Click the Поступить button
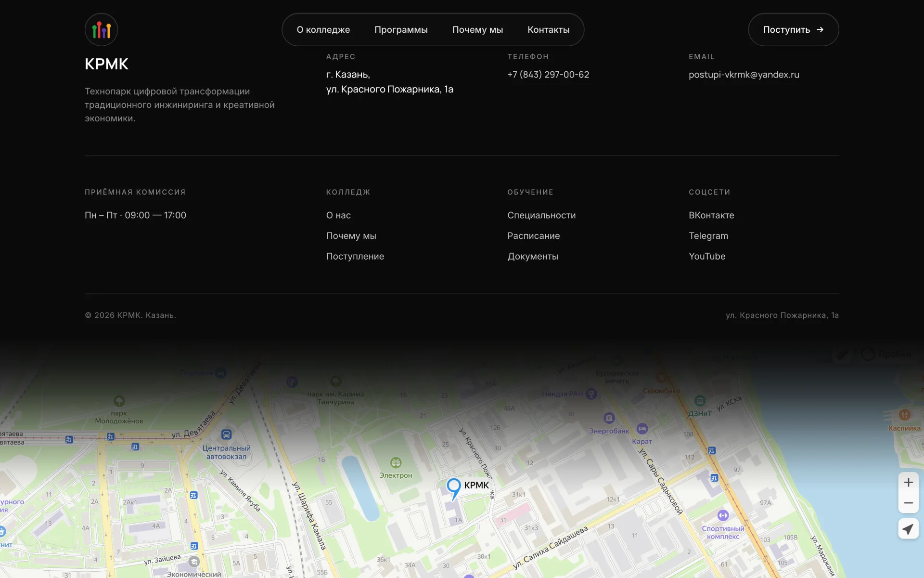924x578 pixels. 793,29
